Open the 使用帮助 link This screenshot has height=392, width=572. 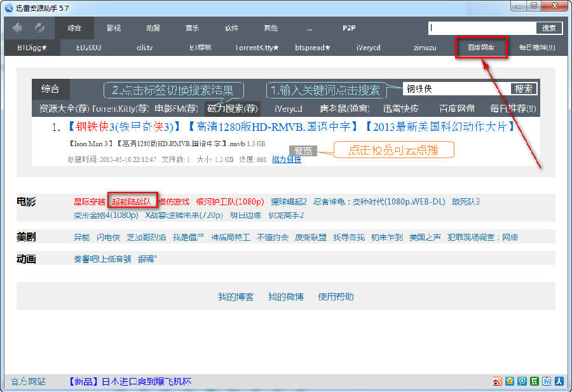coord(336,297)
